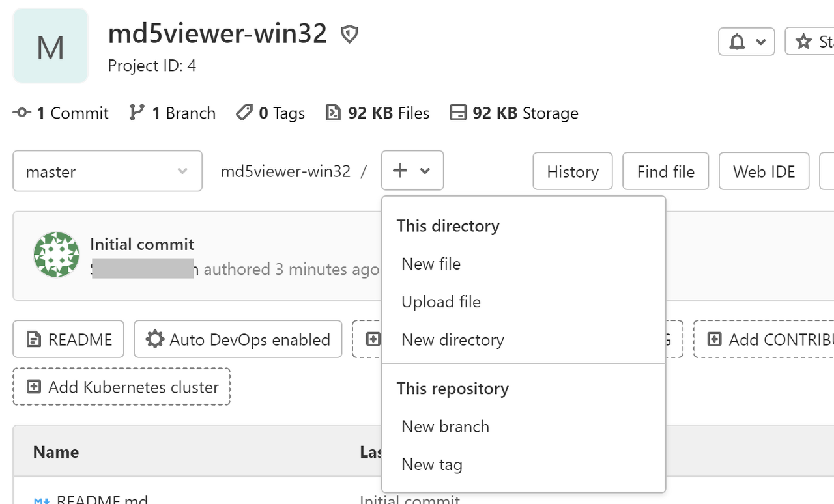Click the Find file button
The height and width of the screenshot is (504, 834).
[665, 171]
